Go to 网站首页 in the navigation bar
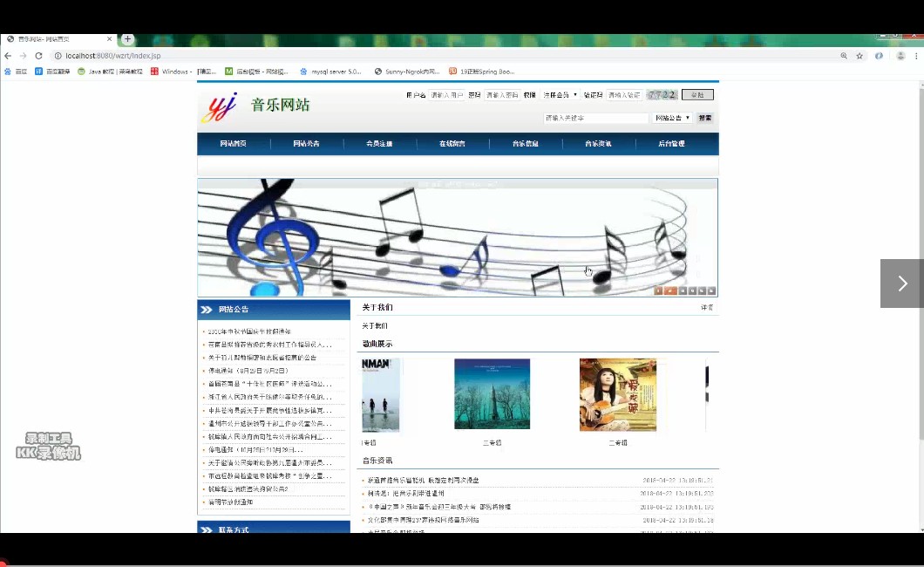924x567 pixels. [234, 144]
